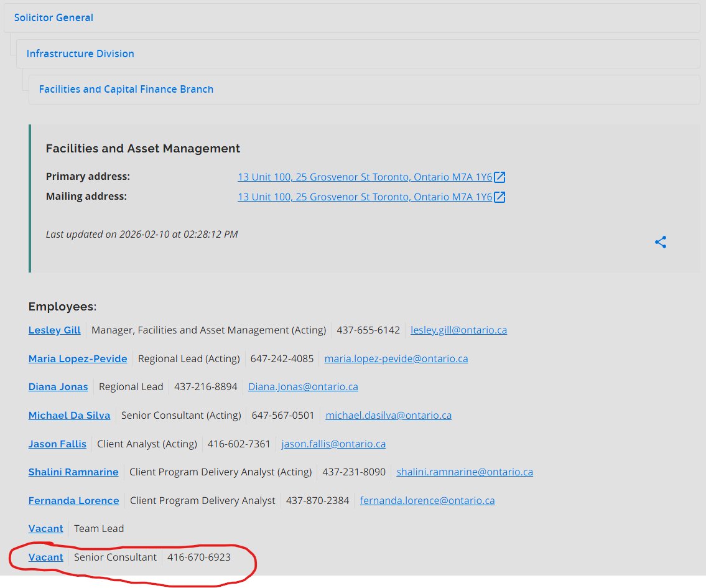
Task: Email michael.dasilva@ontario.ca
Action: tap(389, 415)
